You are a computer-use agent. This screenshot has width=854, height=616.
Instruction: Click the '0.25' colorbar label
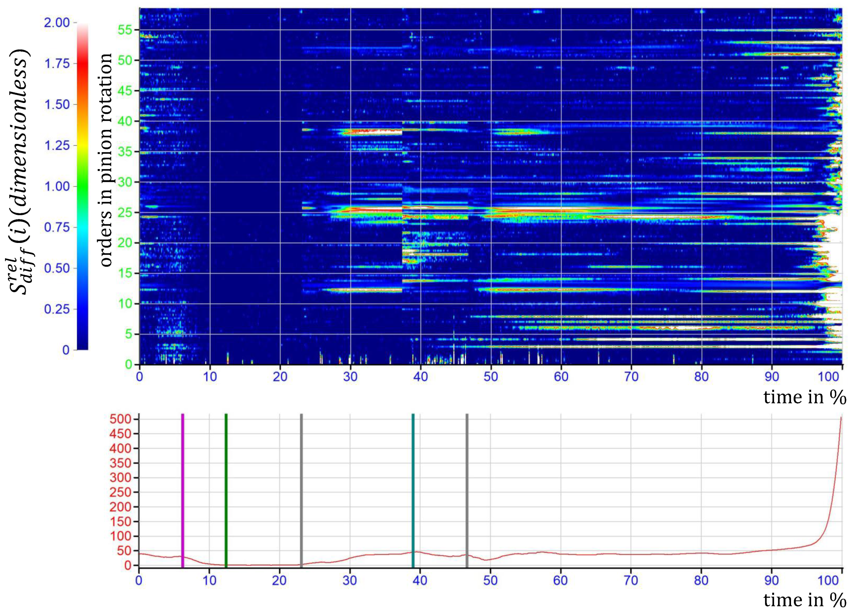pyautogui.click(x=57, y=309)
